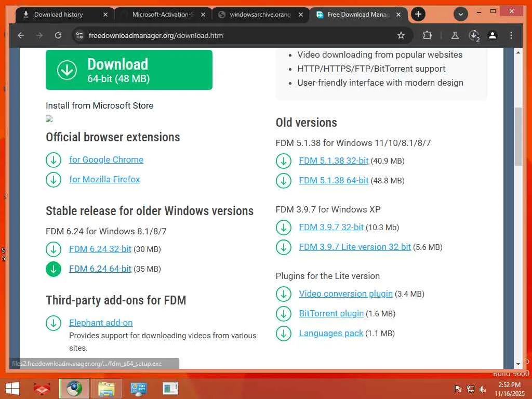The height and width of the screenshot is (399, 532).
Task: Click the download icon next to FDM 5.1.38 32-bit
Action: coord(284,161)
